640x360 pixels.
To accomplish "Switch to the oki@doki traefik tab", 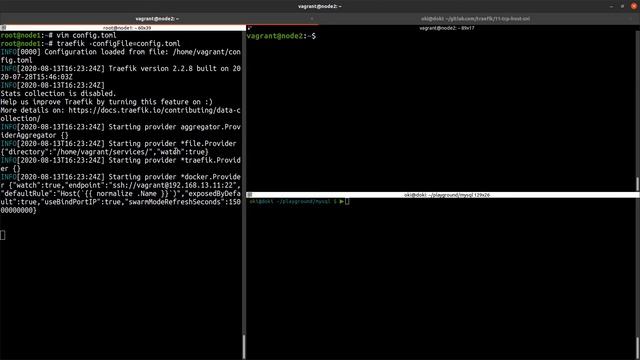I will (476, 19).
